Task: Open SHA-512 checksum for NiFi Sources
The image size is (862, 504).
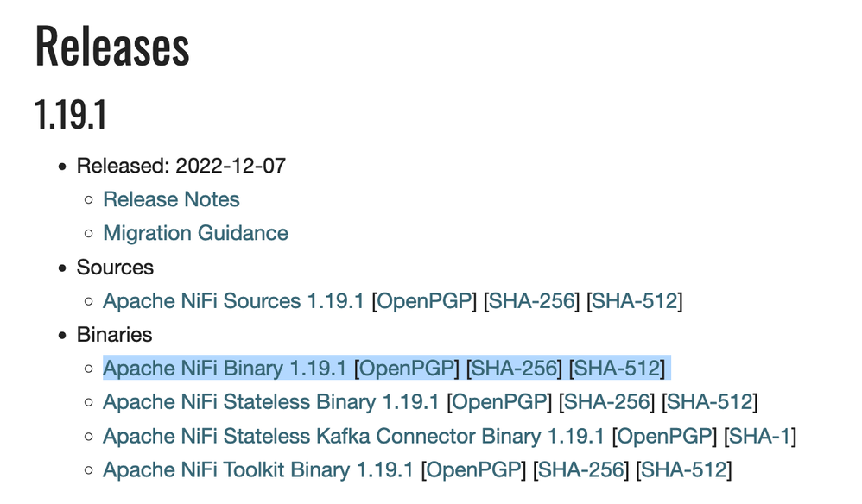Action: coord(635,301)
